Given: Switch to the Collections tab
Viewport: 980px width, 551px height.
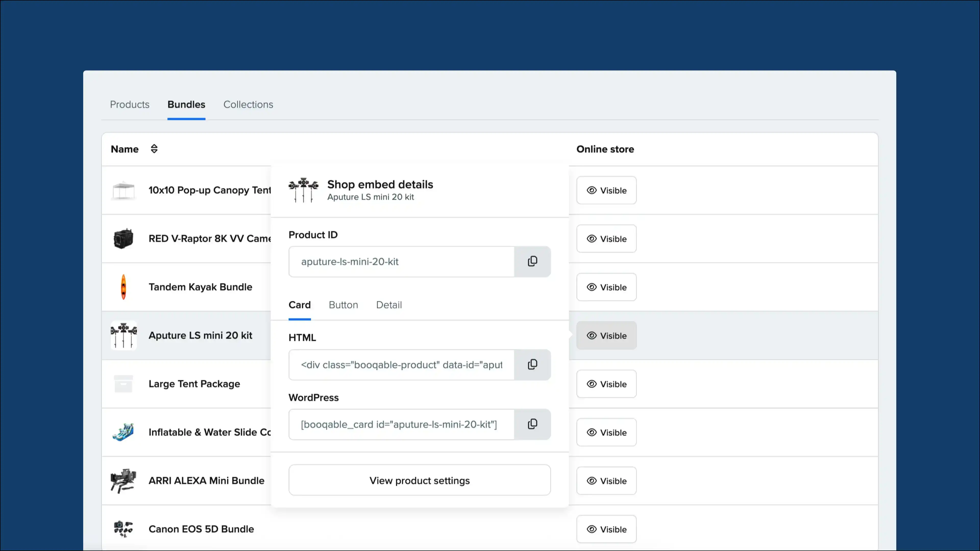Looking at the screenshot, I should (x=248, y=104).
